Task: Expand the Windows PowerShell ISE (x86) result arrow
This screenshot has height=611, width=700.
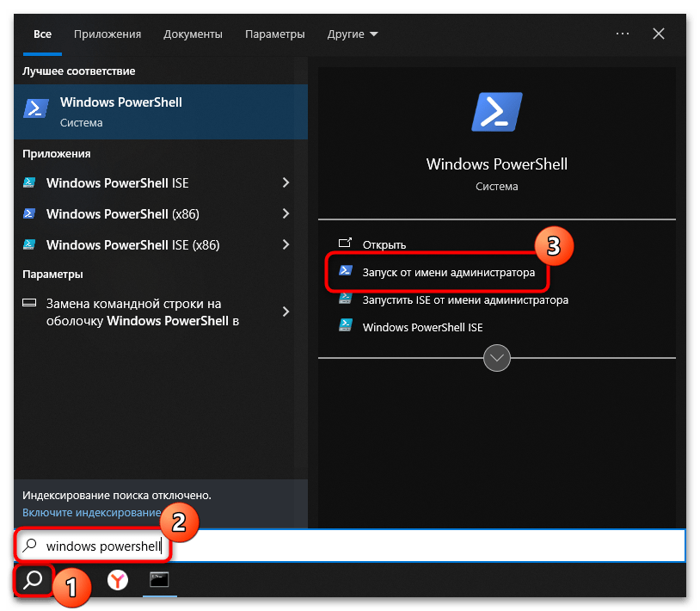Action: click(286, 244)
